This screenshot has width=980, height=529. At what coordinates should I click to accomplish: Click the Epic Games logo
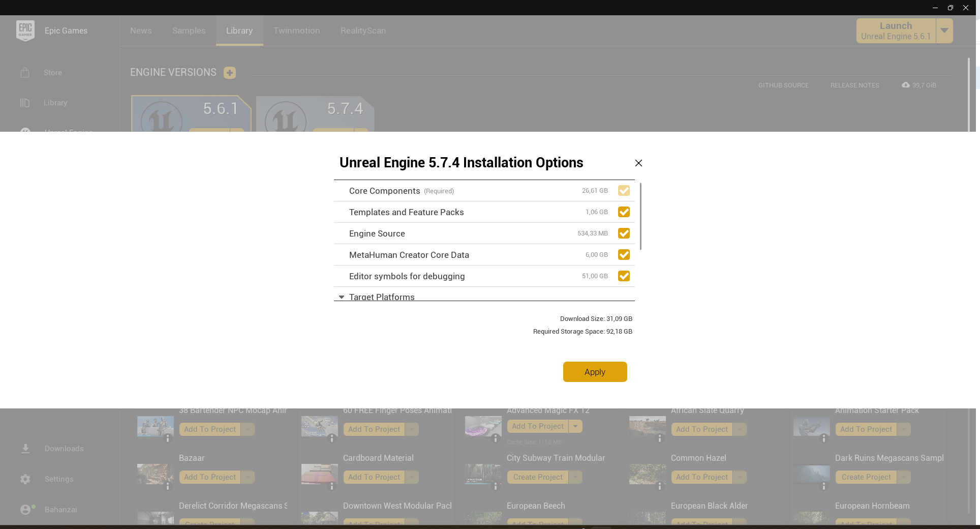(25, 31)
